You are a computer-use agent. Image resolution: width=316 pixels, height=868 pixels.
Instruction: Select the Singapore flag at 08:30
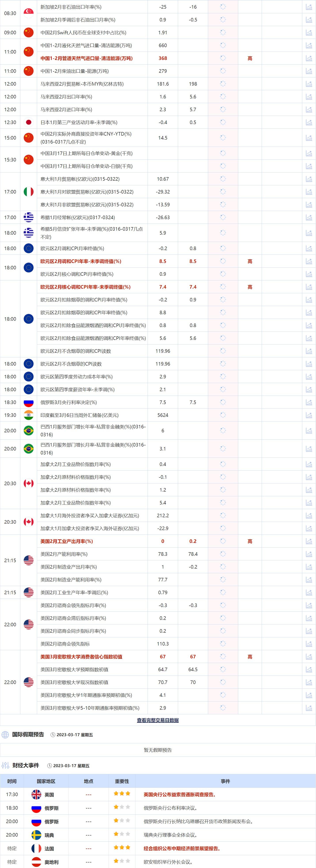[x=29, y=13]
